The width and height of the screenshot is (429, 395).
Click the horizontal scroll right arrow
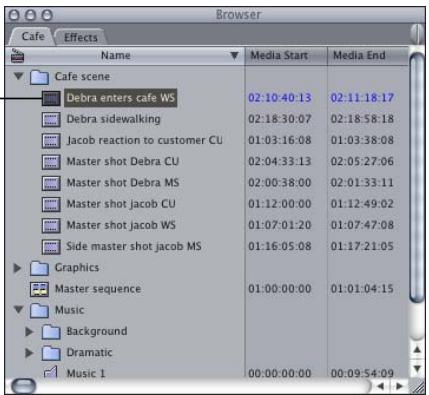399,386
